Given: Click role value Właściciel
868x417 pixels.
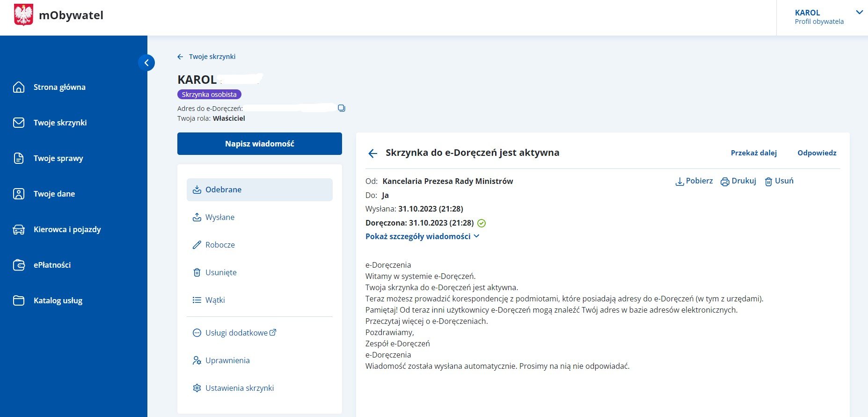Looking at the screenshot, I should coord(229,118).
